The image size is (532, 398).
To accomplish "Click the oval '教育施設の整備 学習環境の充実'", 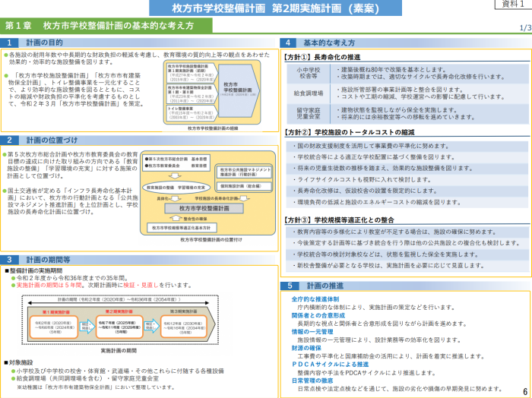I will 176,188.
